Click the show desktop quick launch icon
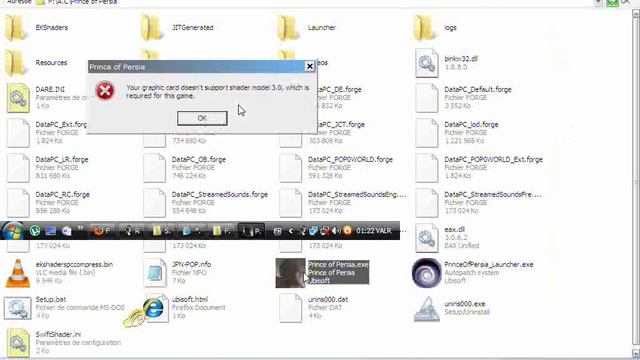The height and width of the screenshot is (360, 640). click(x=51, y=231)
